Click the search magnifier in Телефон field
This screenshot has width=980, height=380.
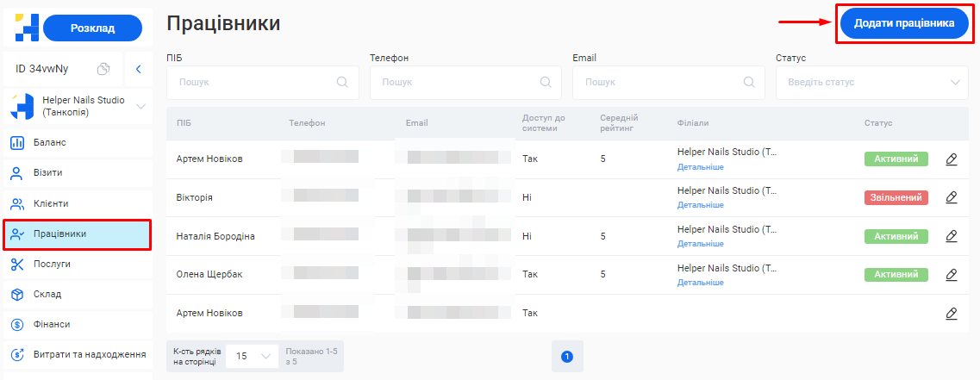pyautogui.click(x=545, y=83)
